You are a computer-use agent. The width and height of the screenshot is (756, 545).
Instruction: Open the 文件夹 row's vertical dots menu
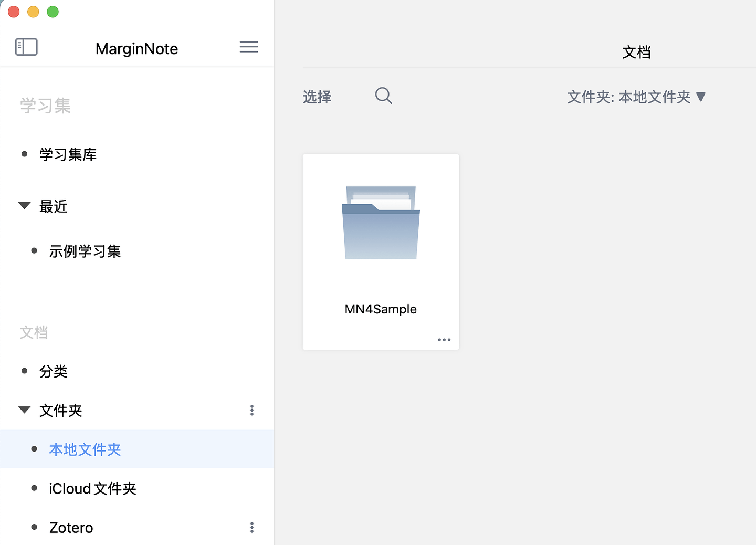pos(252,410)
